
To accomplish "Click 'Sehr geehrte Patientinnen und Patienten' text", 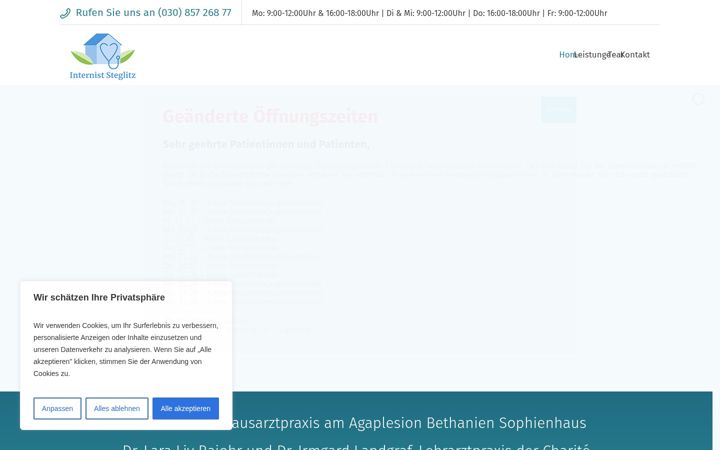I will pyautogui.click(x=266, y=144).
